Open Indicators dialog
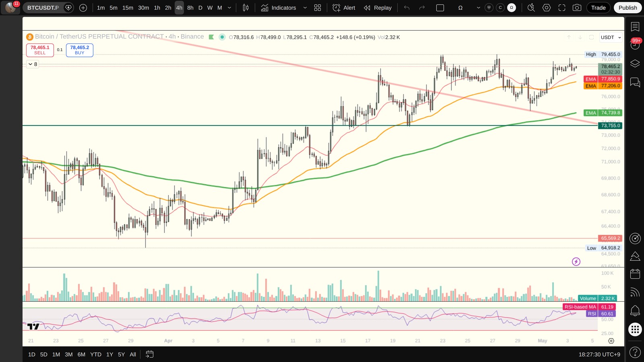Screen dimensions: 644x362 click(279, 8)
